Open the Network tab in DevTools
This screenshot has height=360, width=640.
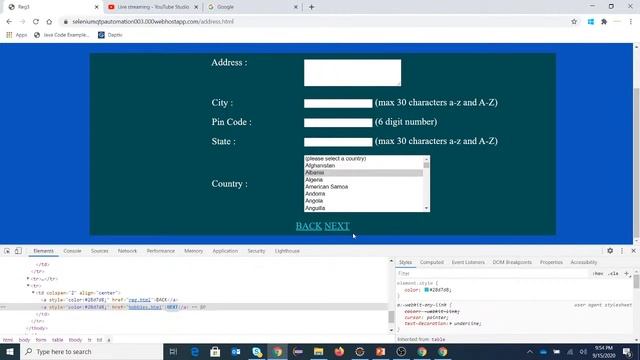tap(127, 251)
